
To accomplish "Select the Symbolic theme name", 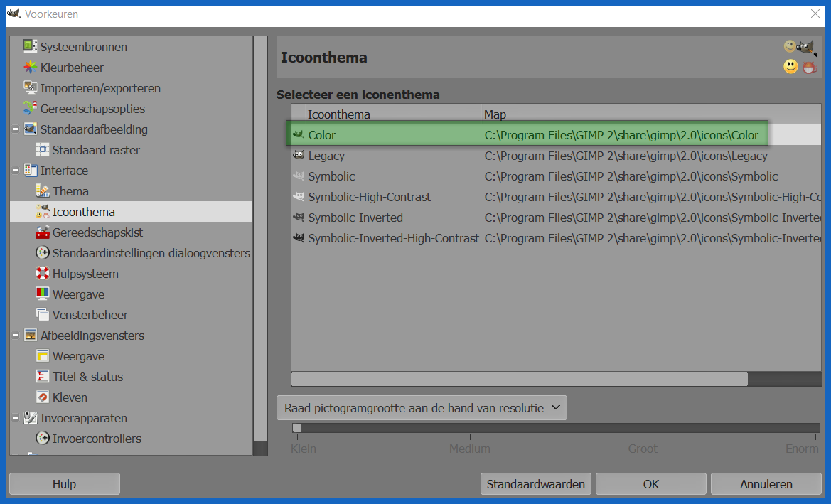I will pyautogui.click(x=332, y=176).
